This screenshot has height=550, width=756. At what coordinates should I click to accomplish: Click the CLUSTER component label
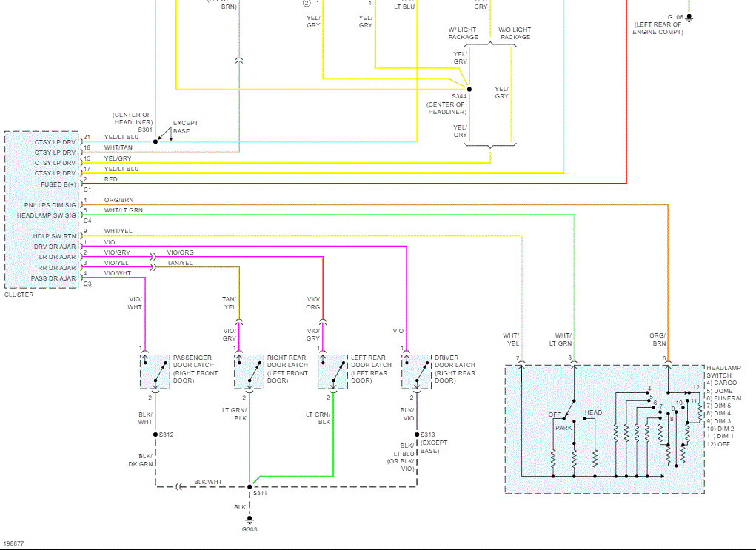pos(19,295)
